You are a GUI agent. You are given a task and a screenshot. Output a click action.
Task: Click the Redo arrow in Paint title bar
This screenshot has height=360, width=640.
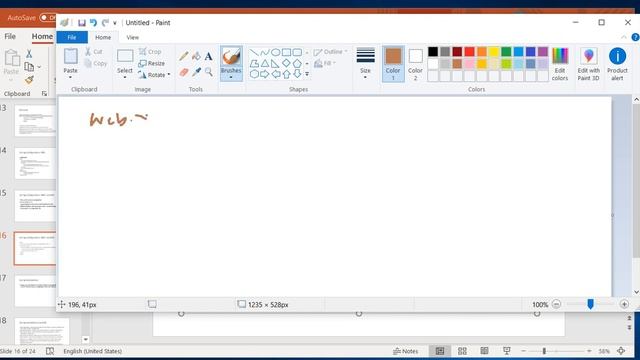(105, 23)
